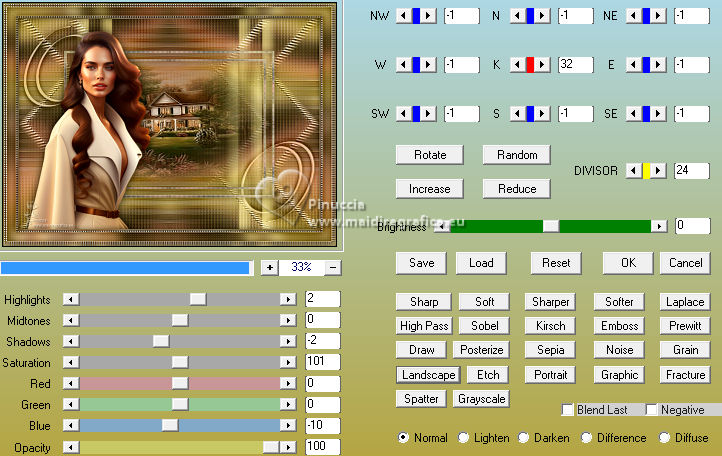Zoom out preview with minus button
The width and height of the screenshot is (722, 456).
click(333, 267)
